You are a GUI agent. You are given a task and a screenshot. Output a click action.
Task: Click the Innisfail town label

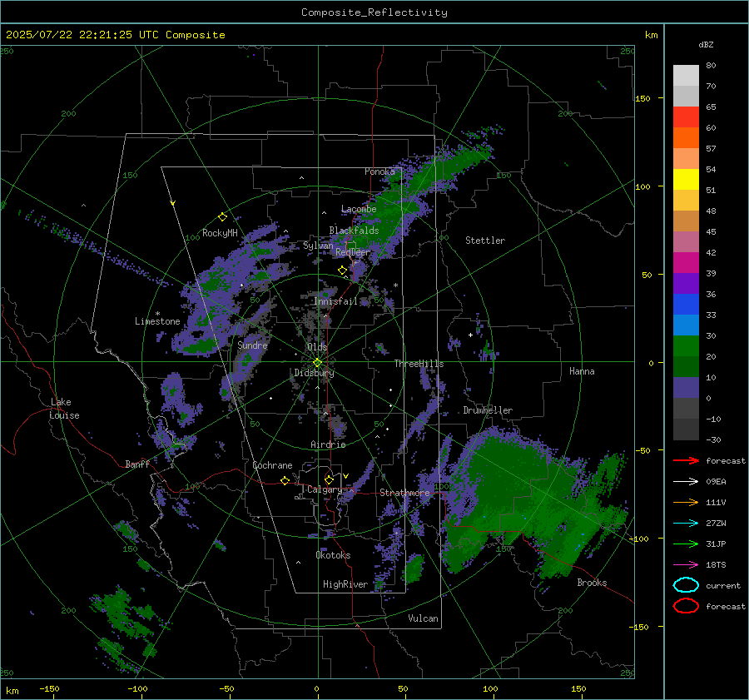click(335, 301)
